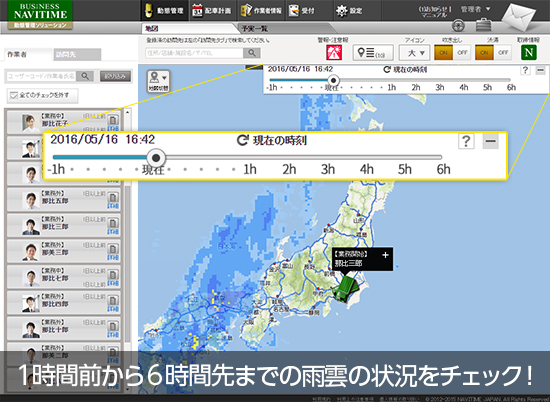Click the steering wheel icon in header

pyautogui.click(x=458, y=25)
